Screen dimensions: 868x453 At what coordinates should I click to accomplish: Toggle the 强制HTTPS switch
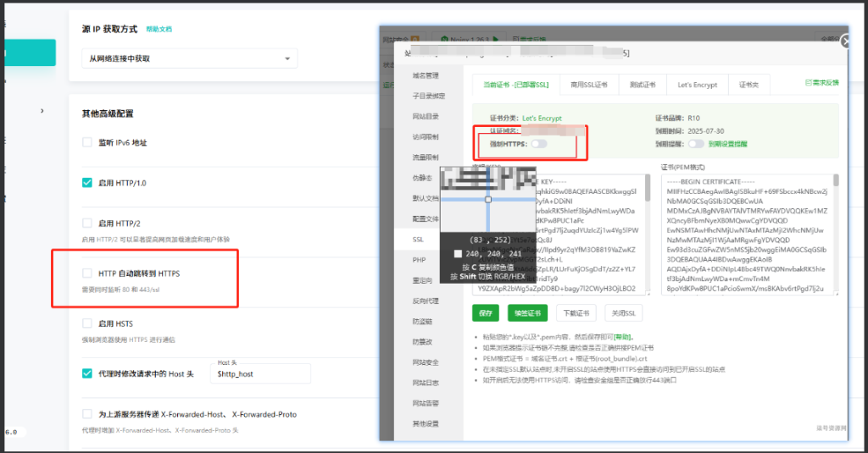(x=539, y=144)
